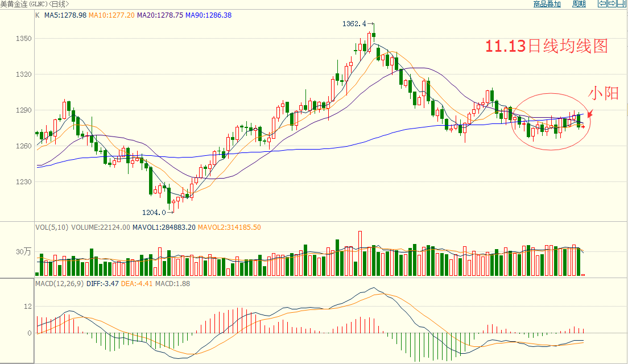
Task: Click the left arrow navigation icon
Action: click(602, 4)
